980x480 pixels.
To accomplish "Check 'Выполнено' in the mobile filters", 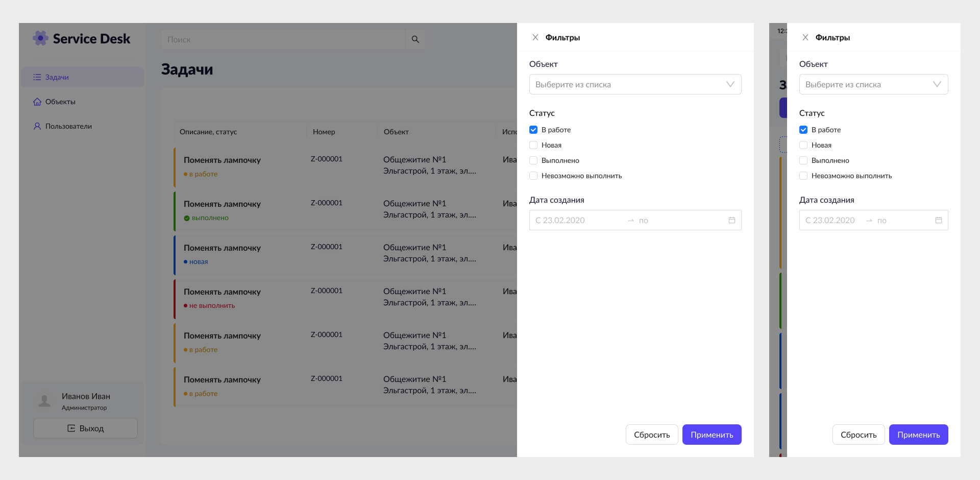I will (803, 160).
